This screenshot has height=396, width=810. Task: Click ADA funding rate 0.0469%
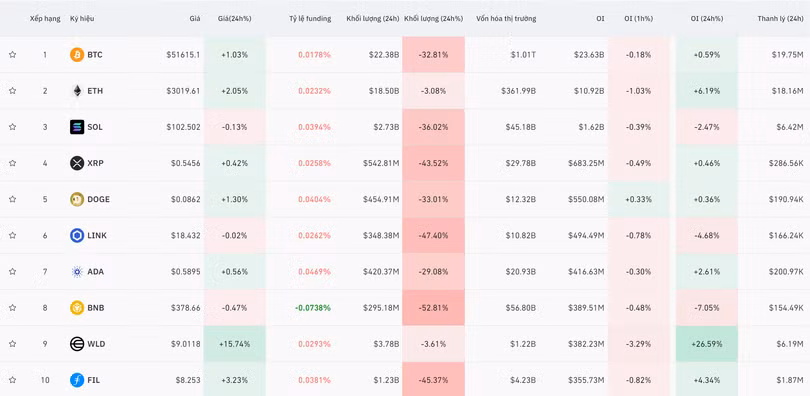pos(315,272)
